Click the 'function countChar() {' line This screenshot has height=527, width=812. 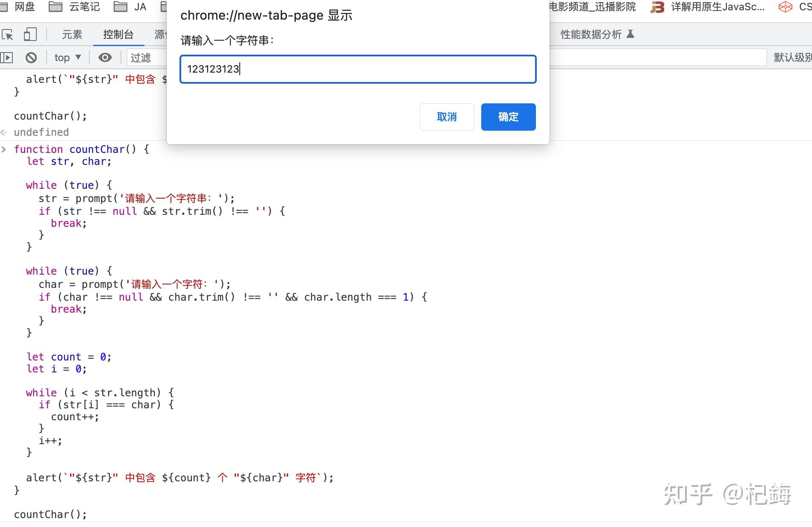82,149
